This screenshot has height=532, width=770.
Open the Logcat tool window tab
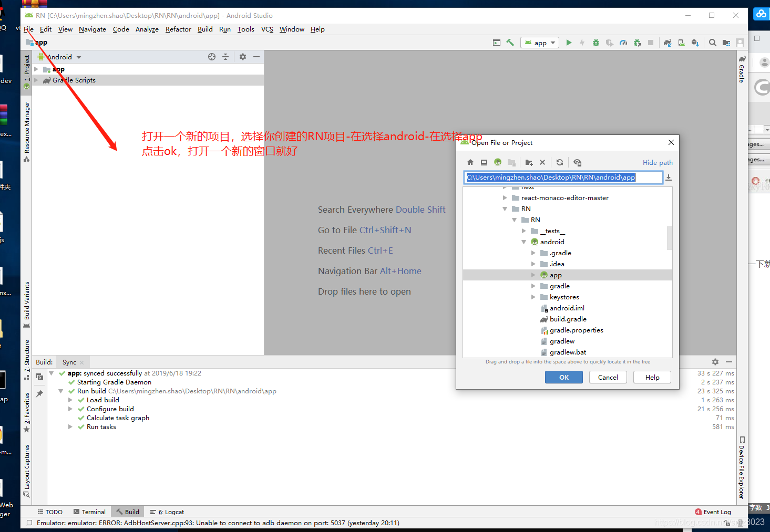point(167,512)
